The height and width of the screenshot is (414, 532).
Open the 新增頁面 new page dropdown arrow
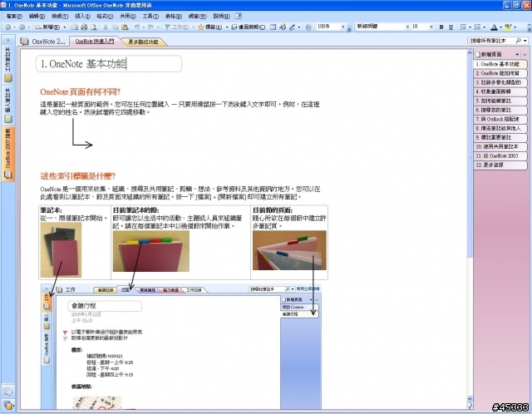point(517,54)
